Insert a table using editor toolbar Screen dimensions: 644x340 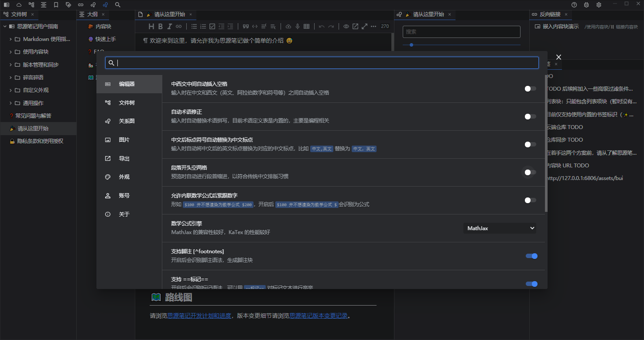[307, 27]
